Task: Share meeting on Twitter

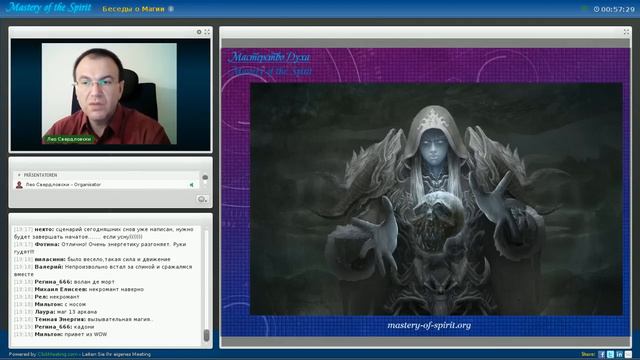Action: tap(611, 354)
